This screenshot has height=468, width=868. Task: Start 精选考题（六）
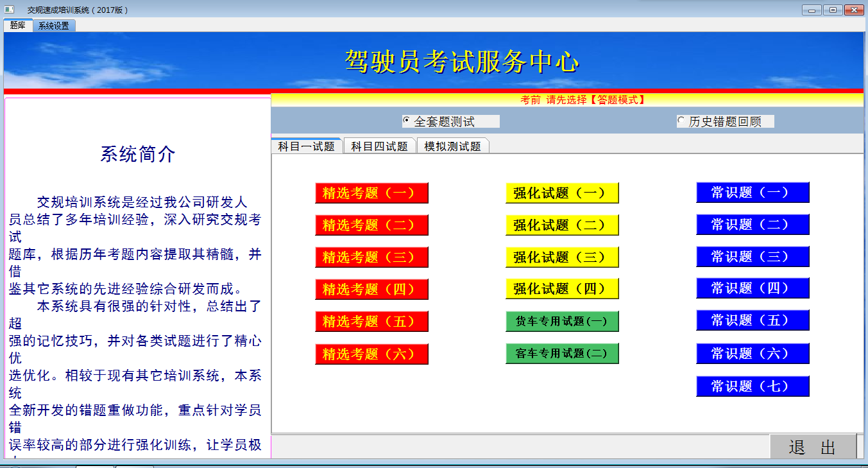371,354
